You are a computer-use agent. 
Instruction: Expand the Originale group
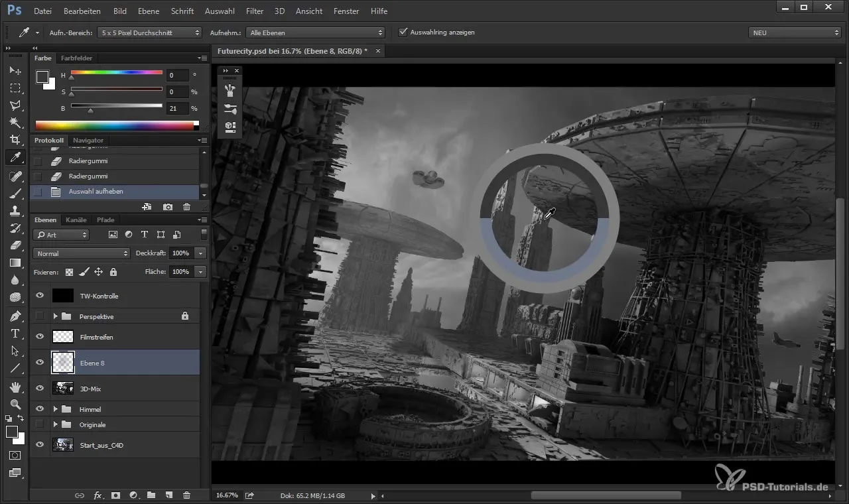(x=56, y=424)
